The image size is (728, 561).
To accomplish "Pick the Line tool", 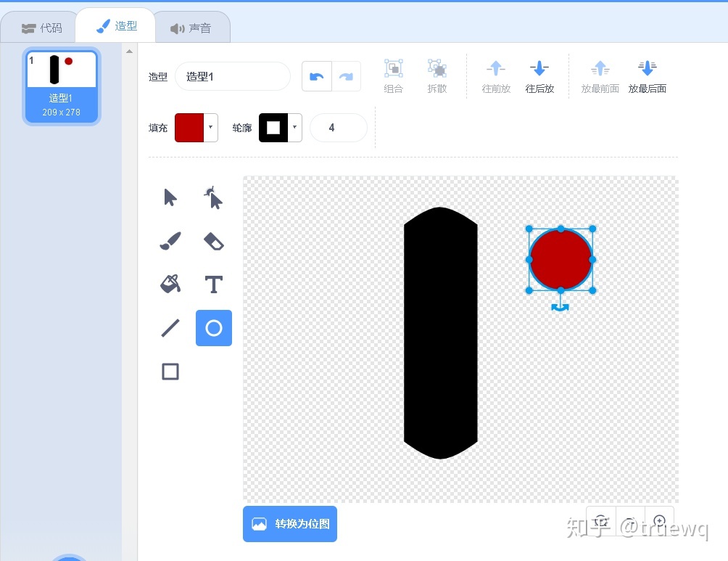I will point(170,328).
